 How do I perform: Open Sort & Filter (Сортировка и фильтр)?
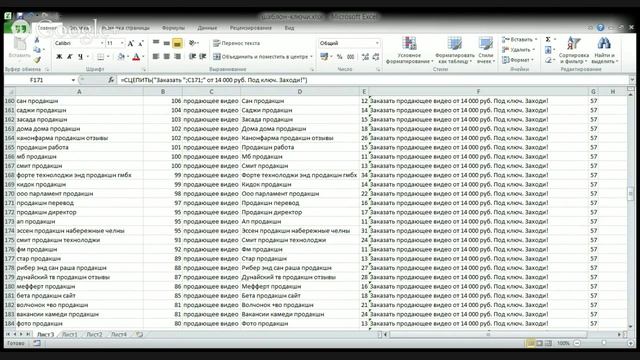coord(573,50)
